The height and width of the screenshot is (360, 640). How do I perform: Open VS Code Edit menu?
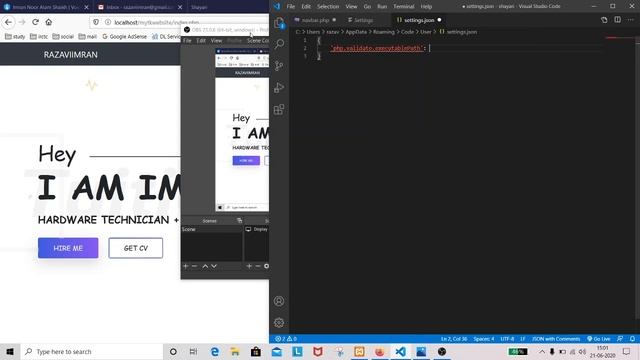306,7
